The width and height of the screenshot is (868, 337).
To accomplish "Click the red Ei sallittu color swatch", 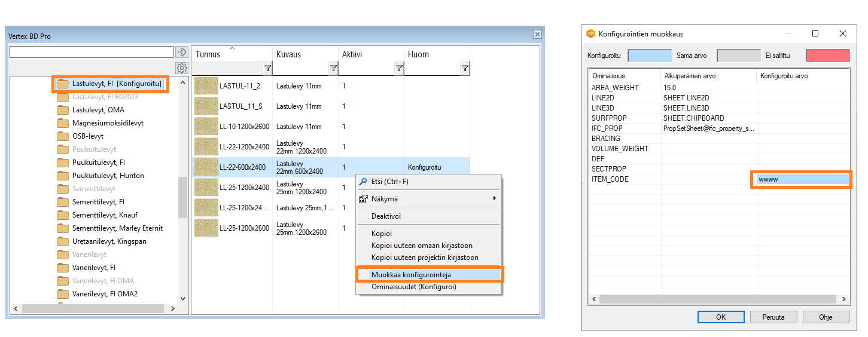I will click(827, 56).
